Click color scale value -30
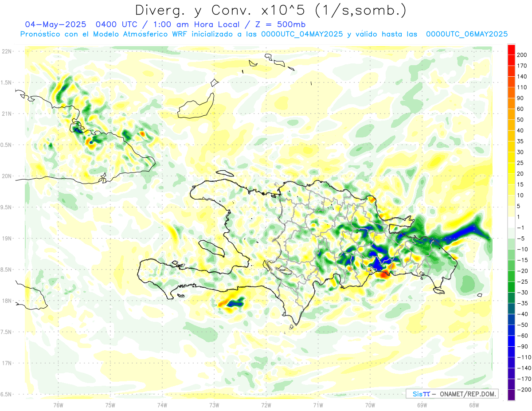 pyautogui.click(x=522, y=293)
